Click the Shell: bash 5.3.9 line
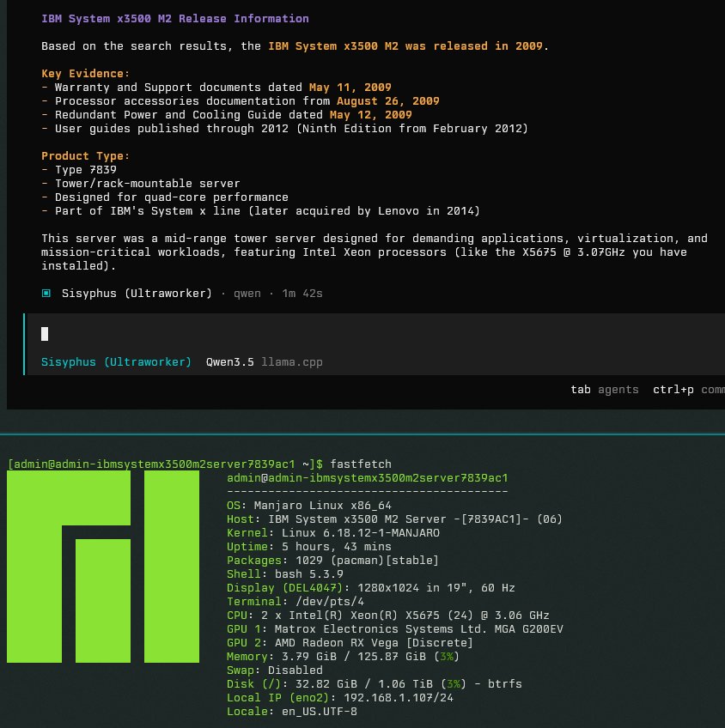725x728 pixels. tap(284, 573)
